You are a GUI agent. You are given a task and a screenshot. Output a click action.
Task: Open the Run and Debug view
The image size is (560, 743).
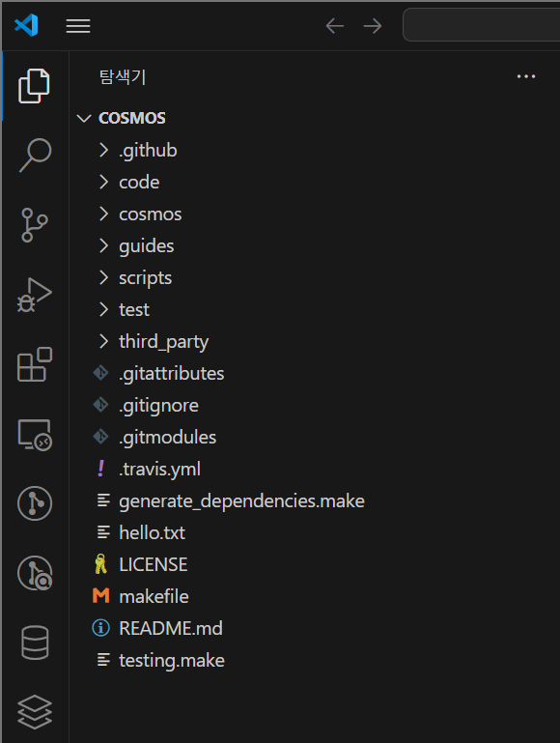[35, 295]
